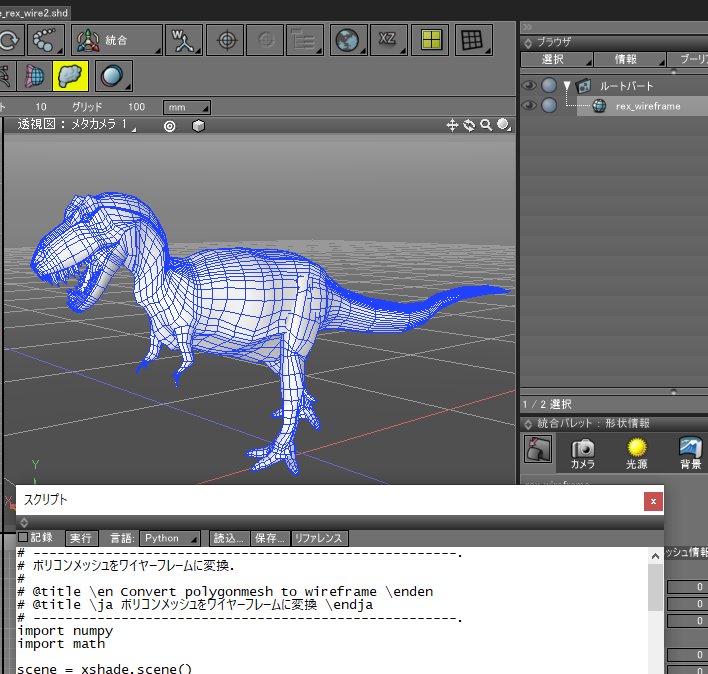Screen dimensions: 708x674
Task: Open the 情報 menu in browser
Action: (x=629, y=59)
